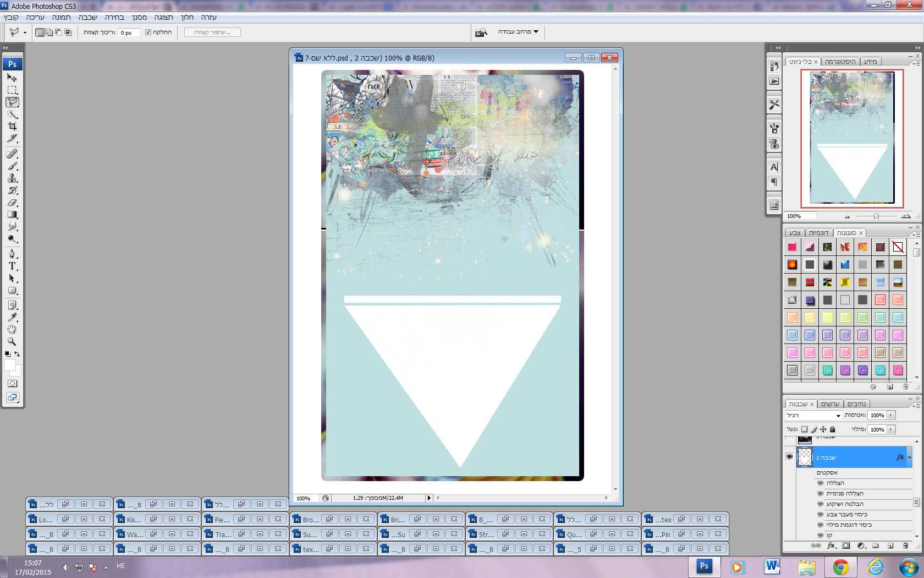
Task: Select the Eraser tool
Action: (x=12, y=203)
